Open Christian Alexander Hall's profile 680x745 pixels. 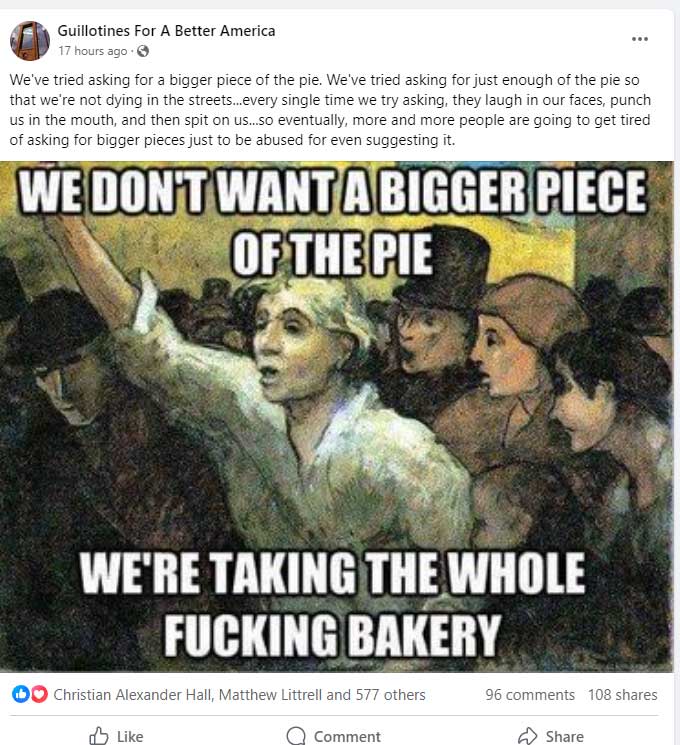tap(133, 695)
